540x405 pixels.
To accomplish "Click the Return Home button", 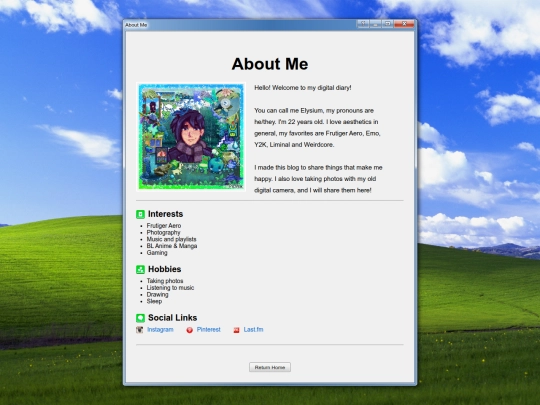I will pos(270,367).
